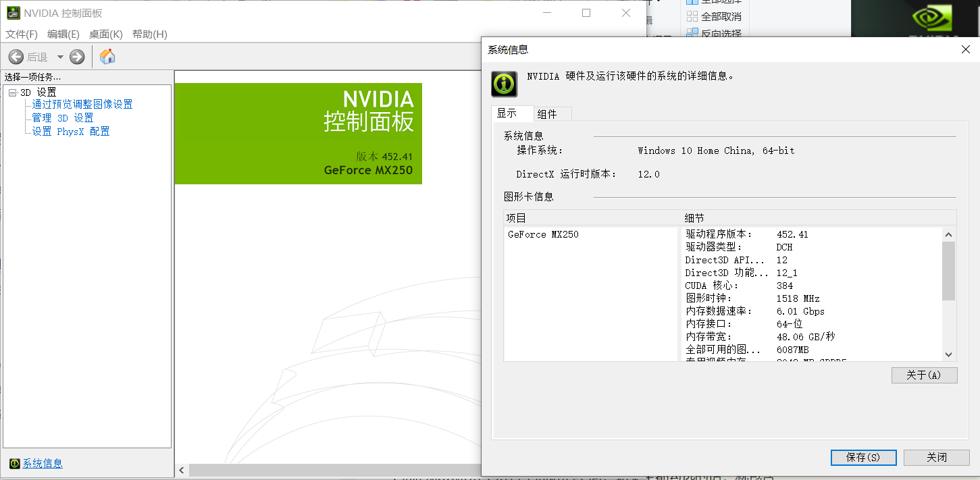
Task: Switch to the 组件 tab
Action: [552, 114]
